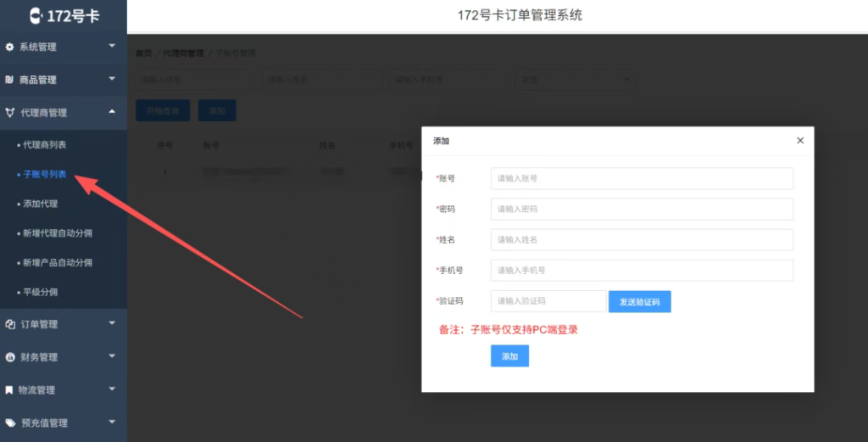The image size is (868, 442).
Task: Click the 代理商管理 breadcrumb link
Action: [x=183, y=53]
